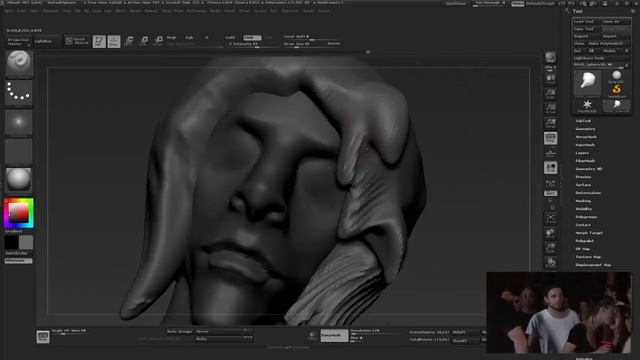
Task: Toggle the Rgb button
Action: [x=189, y=38]
